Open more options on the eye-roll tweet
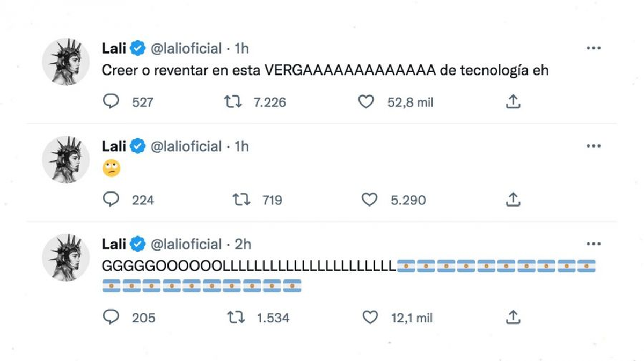The height and width of the screenshot is (361, 644). (x=593, y=146)
